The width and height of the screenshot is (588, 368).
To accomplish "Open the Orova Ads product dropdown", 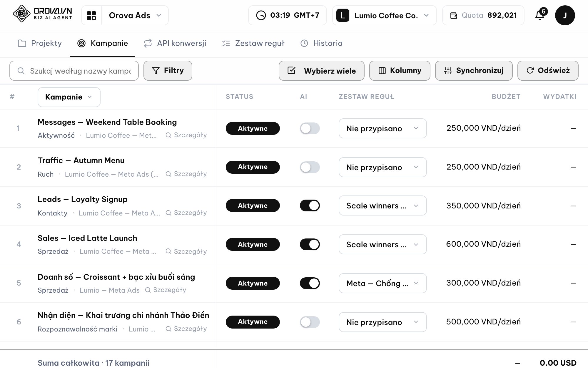I will [x=135, y=15].
